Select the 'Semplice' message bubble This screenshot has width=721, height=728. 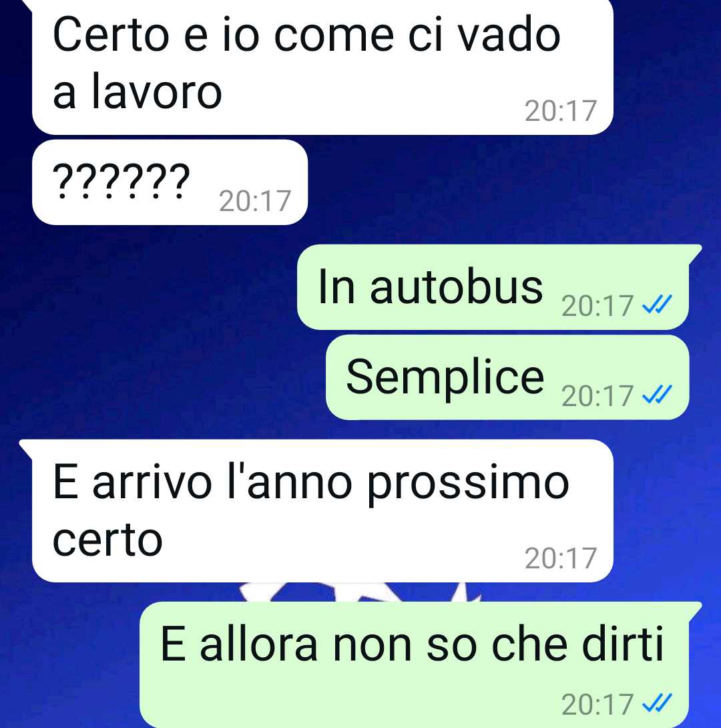tap(507, 377)
